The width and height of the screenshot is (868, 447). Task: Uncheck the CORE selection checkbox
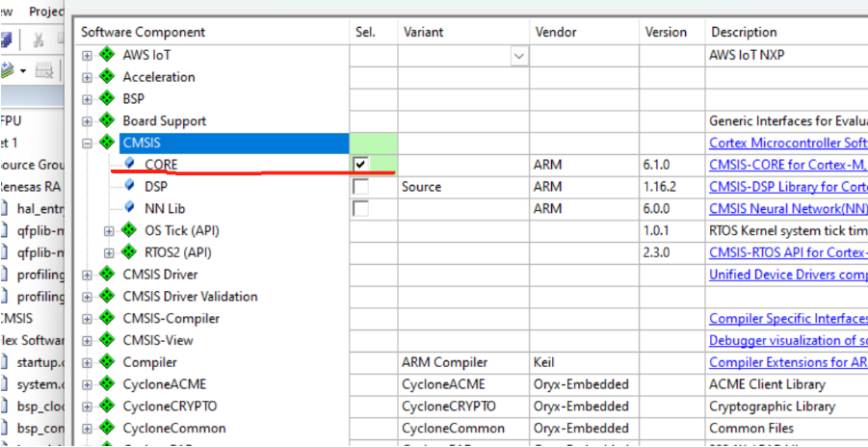361,165
